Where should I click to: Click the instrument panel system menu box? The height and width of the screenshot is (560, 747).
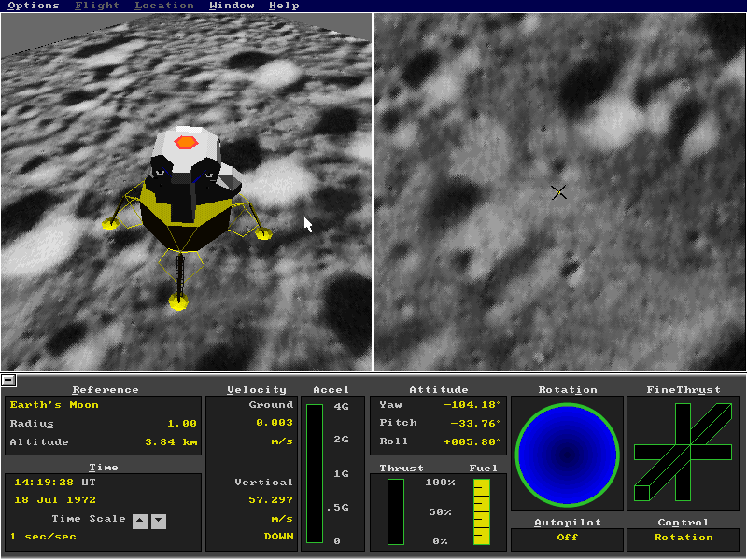(7, 380)
